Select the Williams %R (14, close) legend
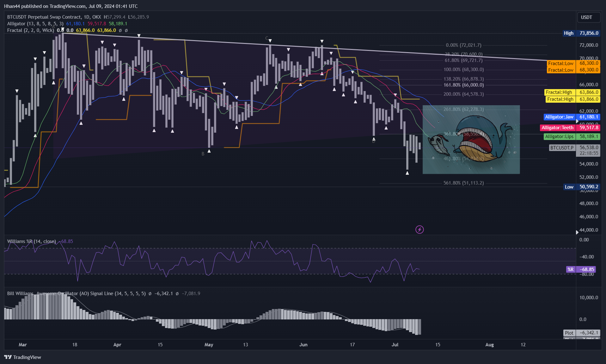The image size is (606, 364). pos(32,241)
